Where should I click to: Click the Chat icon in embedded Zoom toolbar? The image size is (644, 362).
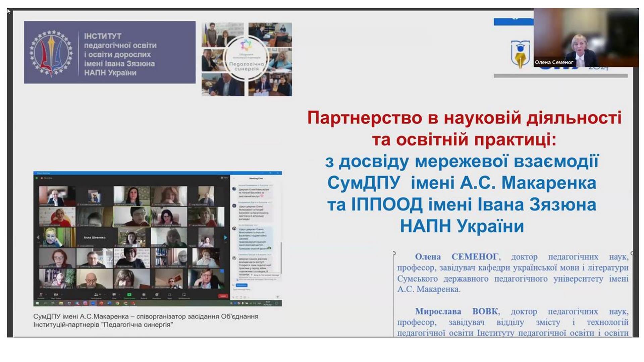(114, 295)
